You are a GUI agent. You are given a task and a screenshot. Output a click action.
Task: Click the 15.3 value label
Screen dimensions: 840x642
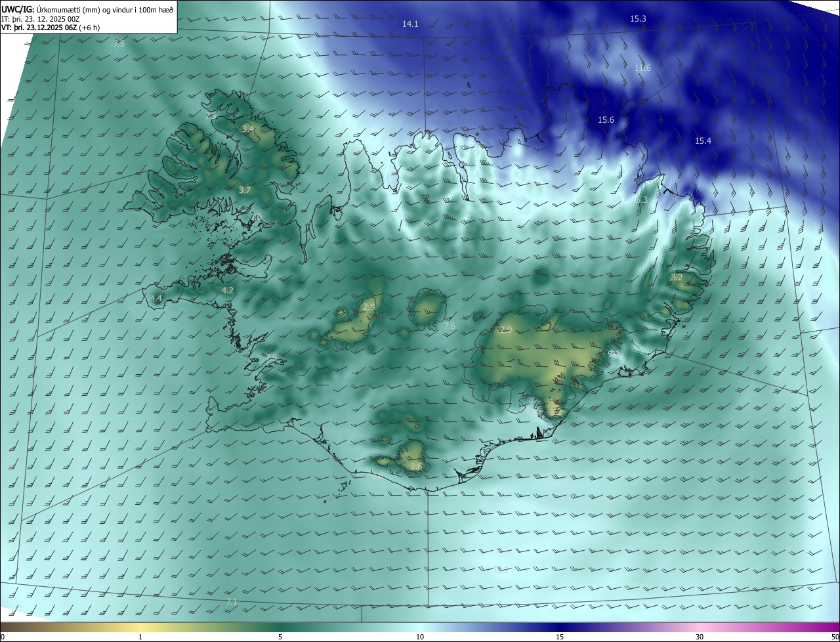tap(638, 19)
